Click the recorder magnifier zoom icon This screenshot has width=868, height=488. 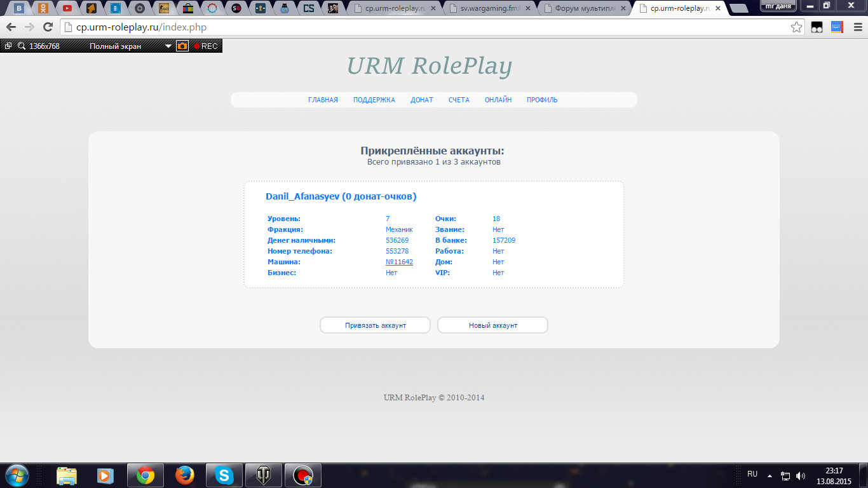click(x=21, y=46)
